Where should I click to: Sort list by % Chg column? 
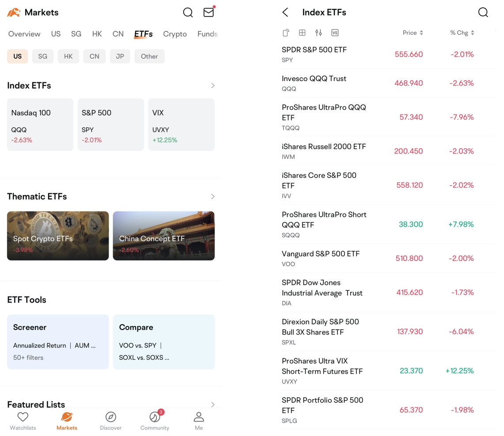(462, 33)
